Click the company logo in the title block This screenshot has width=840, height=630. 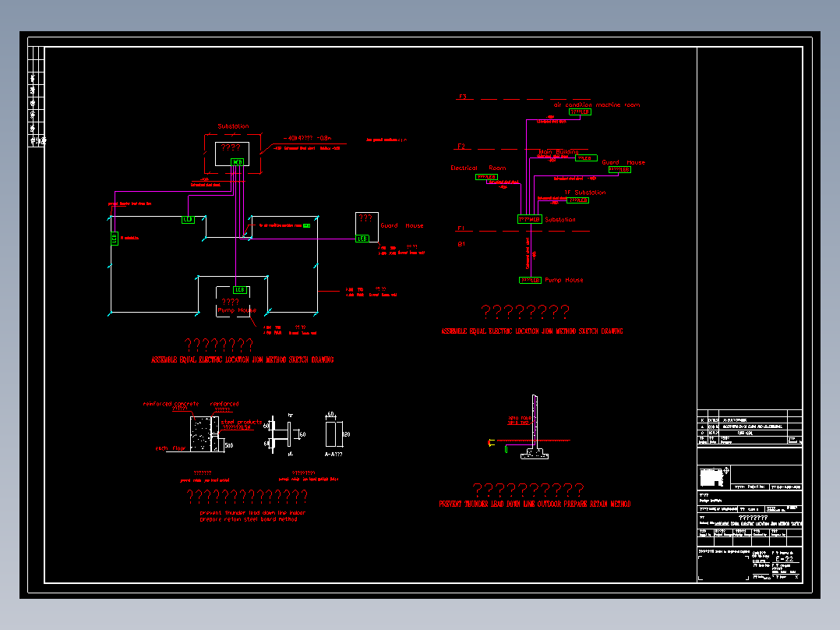point(714,476)
